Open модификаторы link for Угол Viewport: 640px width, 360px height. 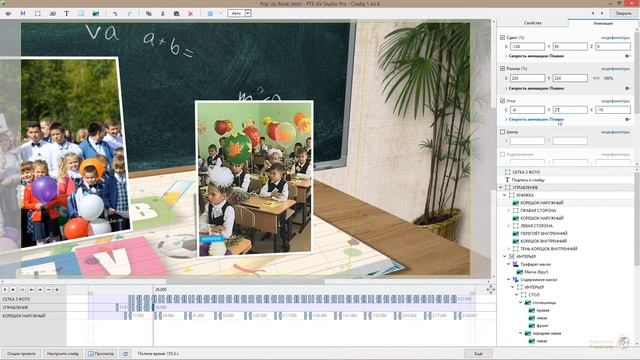(615, 101)
